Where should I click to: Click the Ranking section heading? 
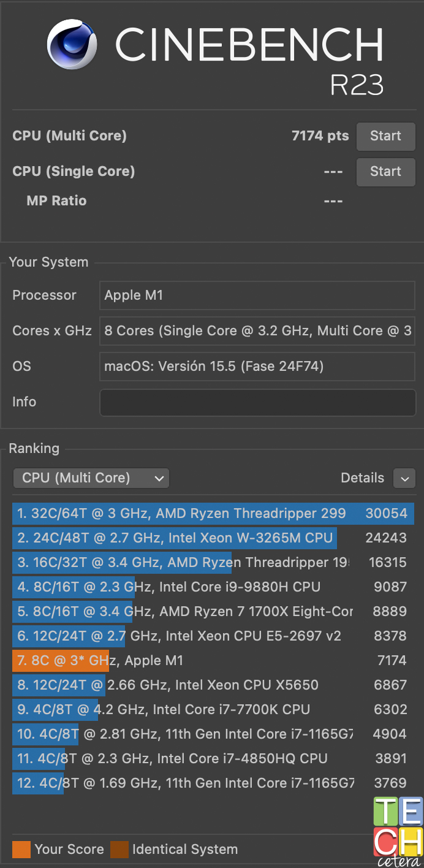34,449
